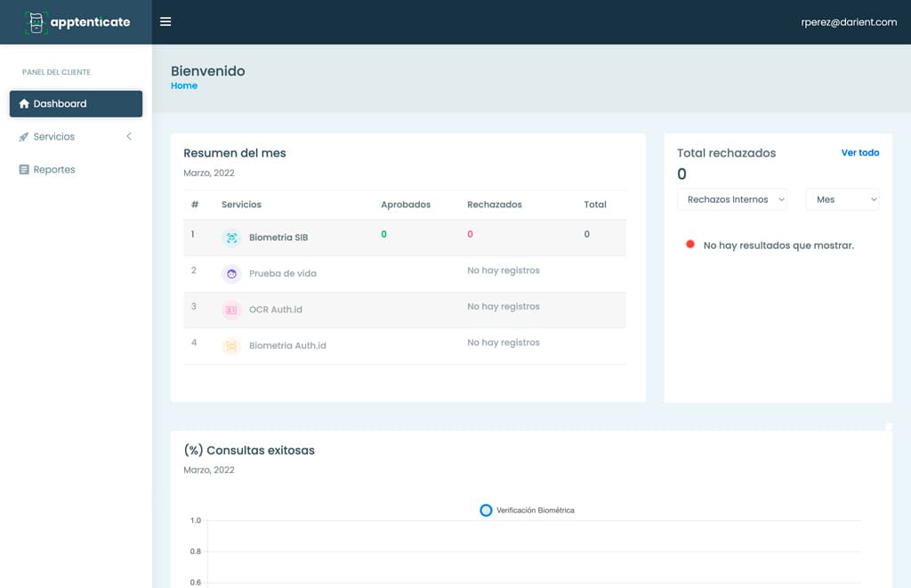Click the Biometria SIB service icon
Image resolution: width=911 pixels, height=588 pixels.
pos(231,238)
